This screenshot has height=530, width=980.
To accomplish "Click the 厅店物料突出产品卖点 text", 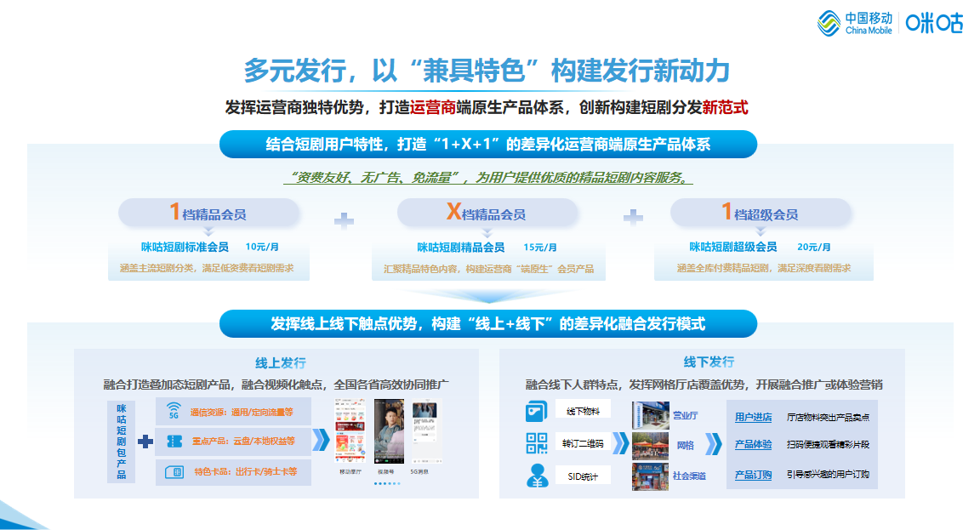I will point(828,417).
